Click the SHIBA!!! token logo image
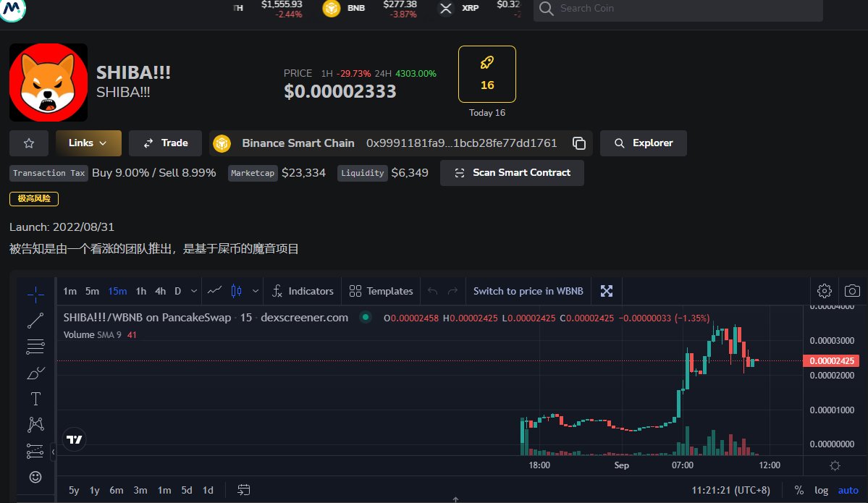 49,83
